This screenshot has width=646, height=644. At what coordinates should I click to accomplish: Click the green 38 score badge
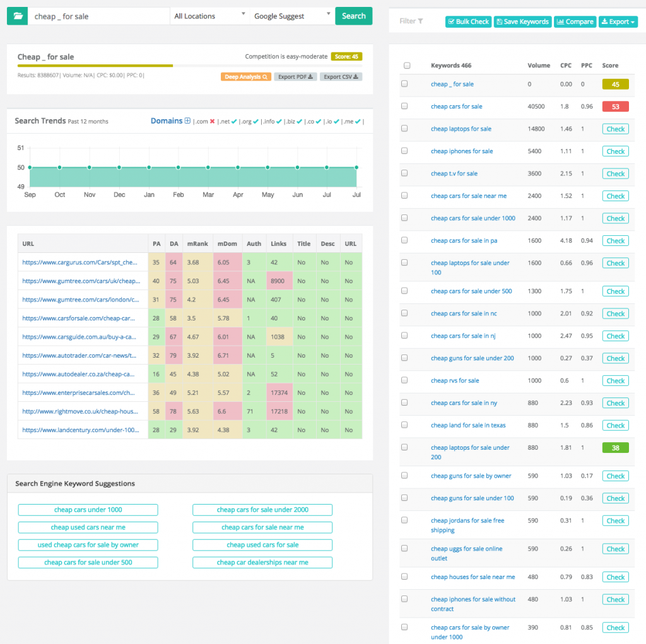(616, 448)
